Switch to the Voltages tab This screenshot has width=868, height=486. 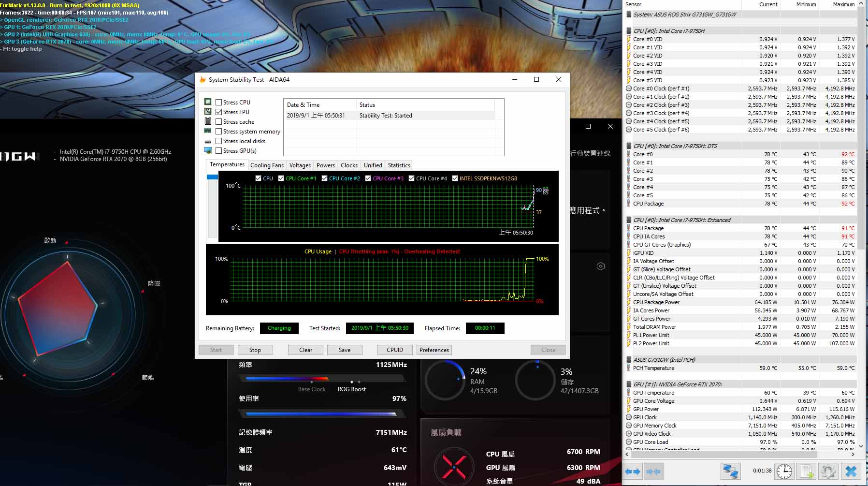300,165
